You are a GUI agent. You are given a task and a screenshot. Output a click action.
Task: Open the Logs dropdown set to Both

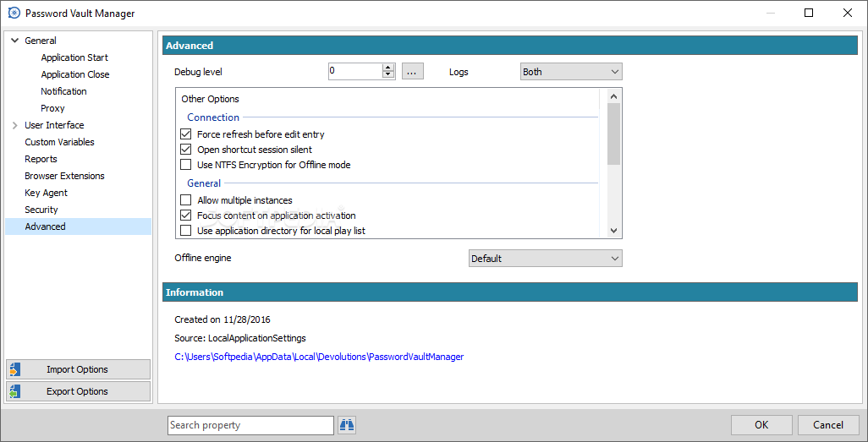(x=571, y=72)
